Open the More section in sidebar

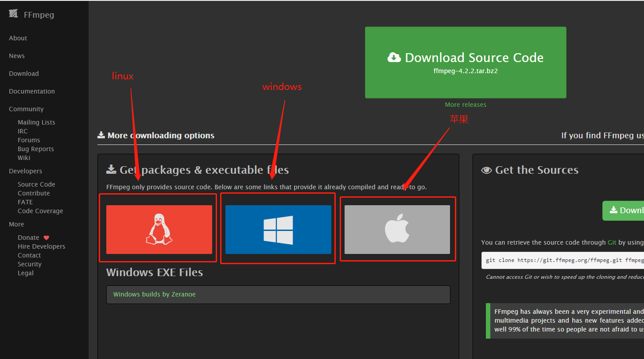coord(16,224)
